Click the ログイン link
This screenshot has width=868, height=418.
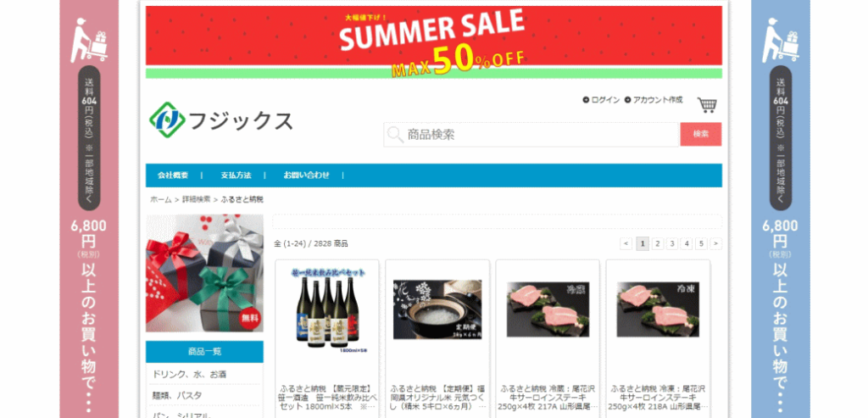(601, 100)
